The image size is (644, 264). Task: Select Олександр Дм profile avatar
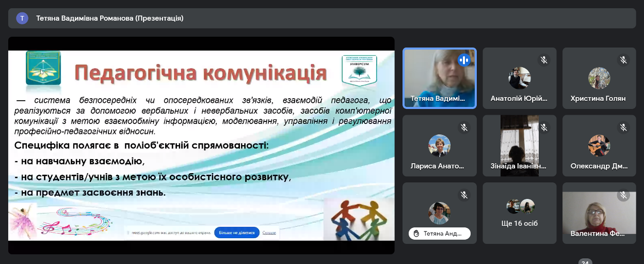tap(599, 146)
